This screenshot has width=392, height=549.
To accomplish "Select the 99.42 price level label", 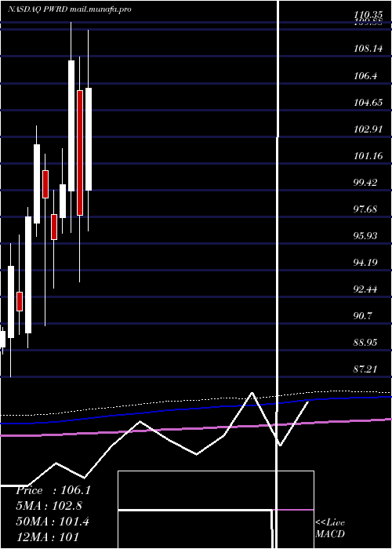I will click(365, 183).
